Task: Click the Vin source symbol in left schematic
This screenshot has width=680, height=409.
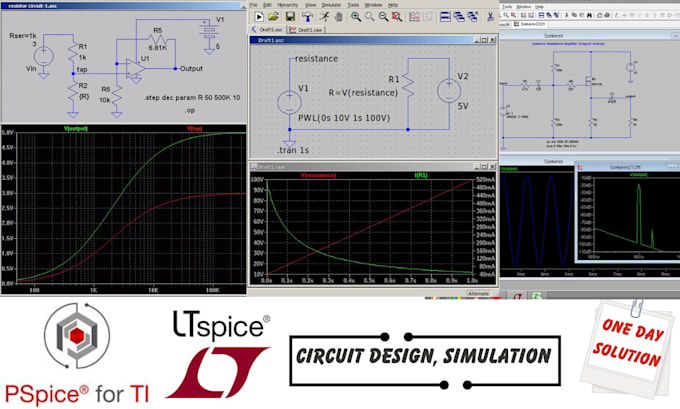Action: pyautogui.click(x=43, y=56)
